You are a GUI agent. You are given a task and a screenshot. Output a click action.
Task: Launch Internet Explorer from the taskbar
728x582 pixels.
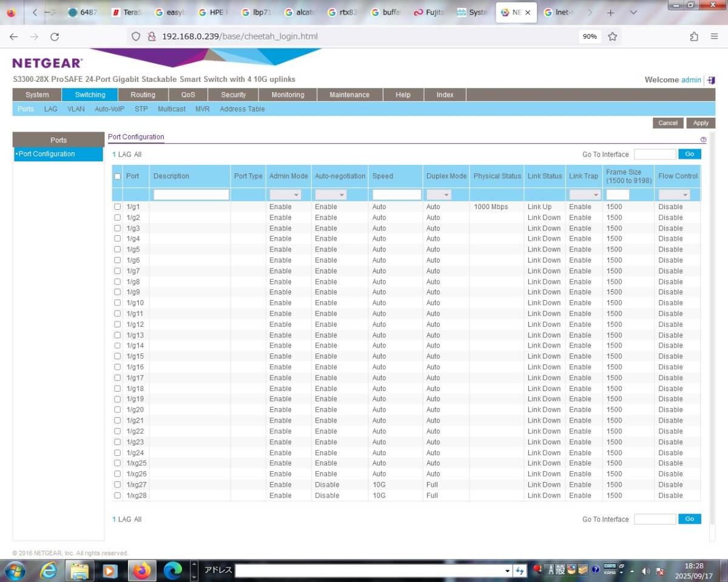coord(49,570)
